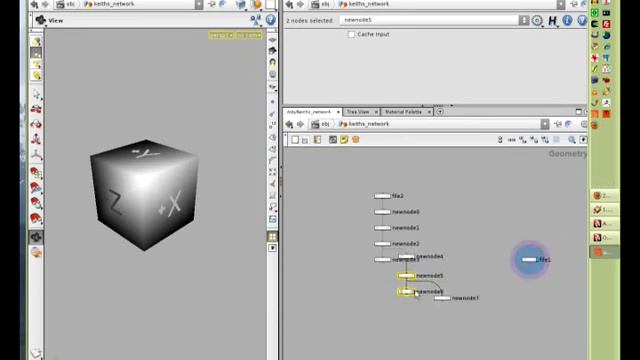This screenshot has height=360, width=640.
Task: Expand the parameter pane path dropdown
Action: pyautogui.click(x=561, y=4)
